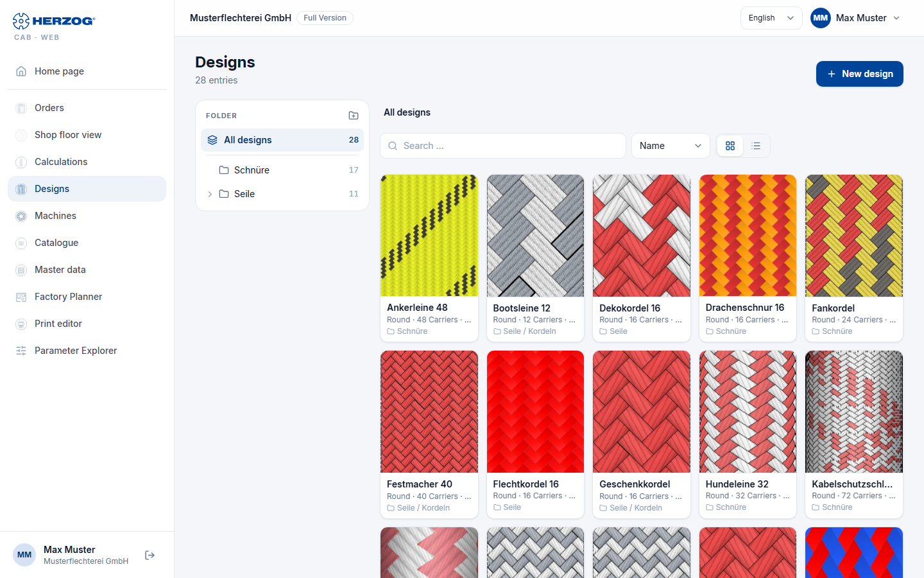Viewport: 924px width, 578px height.
Task: Click the design search field
Action: [x=503, y=146]
